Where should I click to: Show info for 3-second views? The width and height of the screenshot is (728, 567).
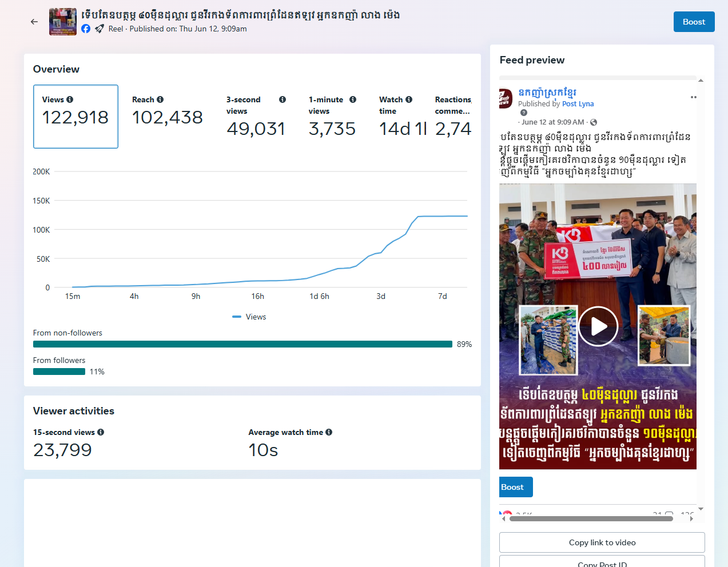(283, 99)
